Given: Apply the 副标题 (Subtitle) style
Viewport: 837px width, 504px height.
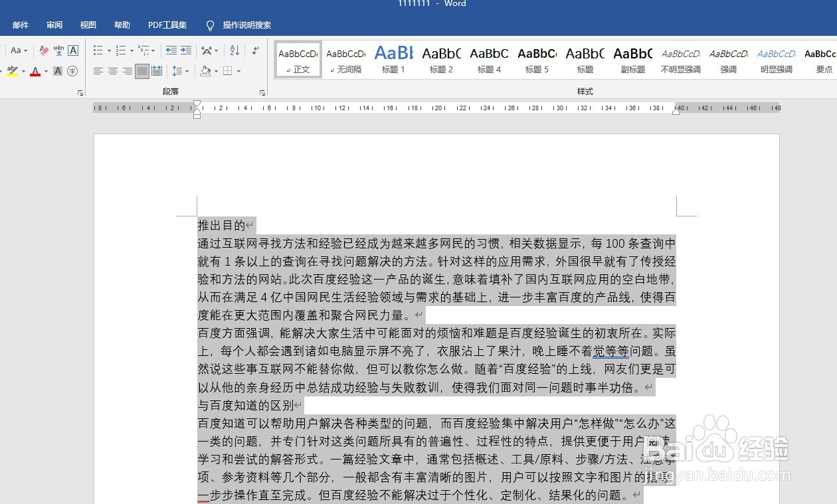Looking at the screenshot, I should click(x=633, y=59).
